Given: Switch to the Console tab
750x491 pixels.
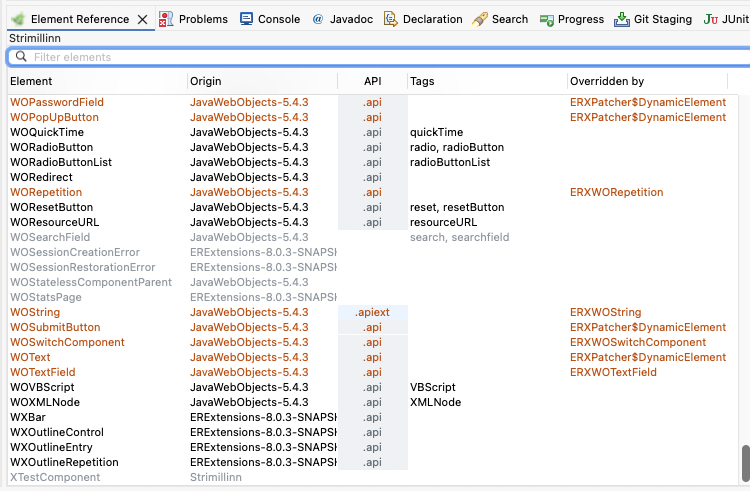Looking at the screenshot, I should pos(270,19).
